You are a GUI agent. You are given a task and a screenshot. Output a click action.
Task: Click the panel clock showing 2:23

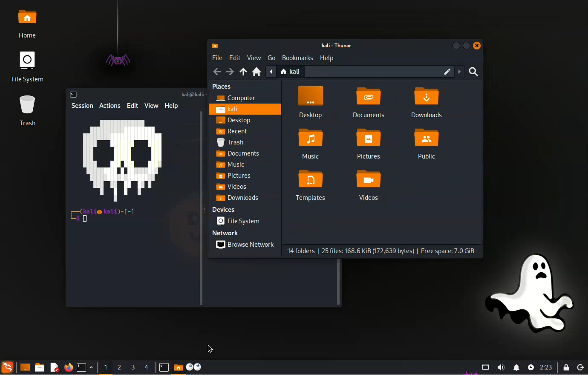(x=546, y=367)
